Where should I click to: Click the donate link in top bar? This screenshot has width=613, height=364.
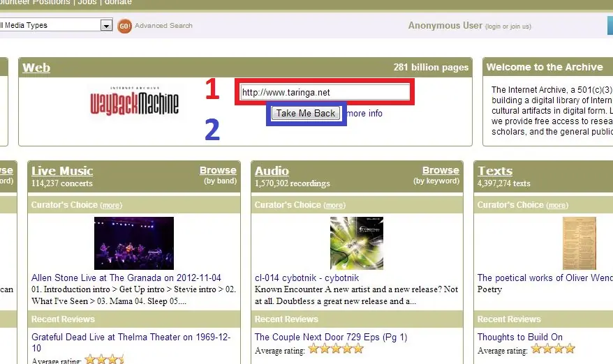tap(118, 2)
